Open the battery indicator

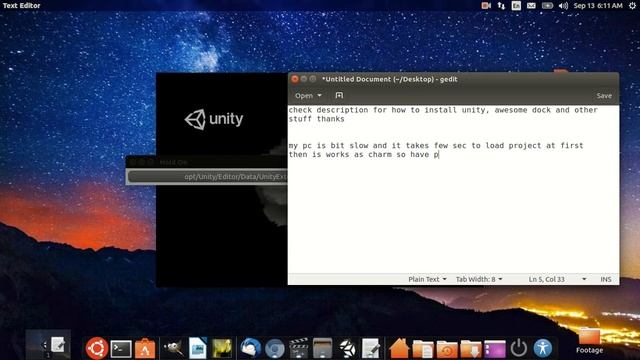tap(547, 5)
